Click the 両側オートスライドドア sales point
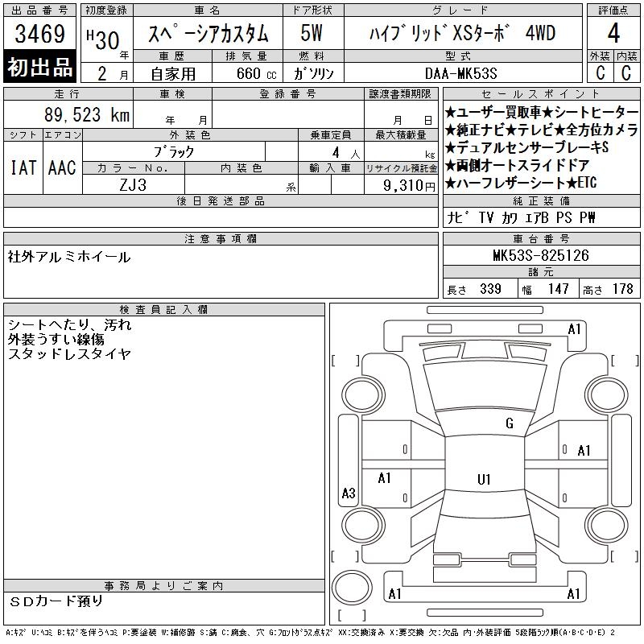 click(518, 165)
